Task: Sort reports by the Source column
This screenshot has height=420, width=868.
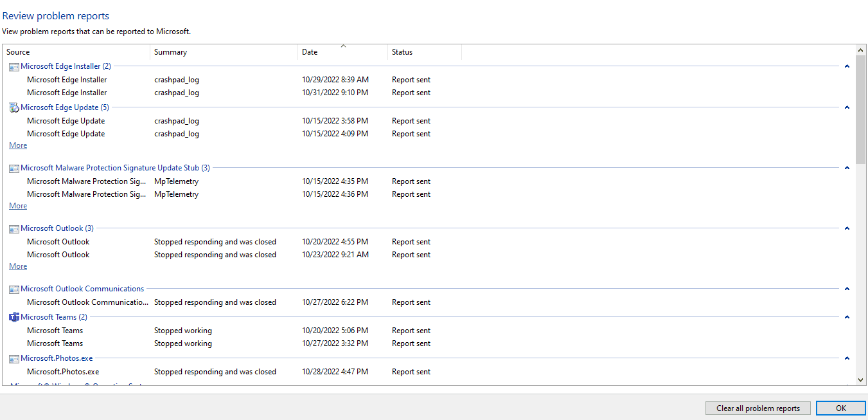Action: 77,52
